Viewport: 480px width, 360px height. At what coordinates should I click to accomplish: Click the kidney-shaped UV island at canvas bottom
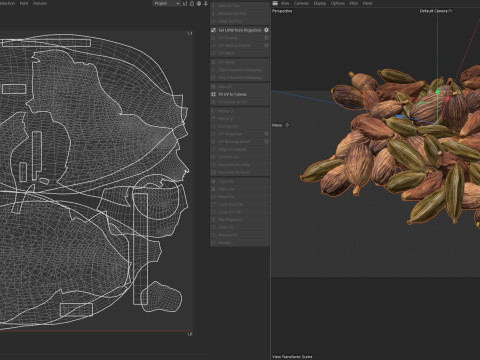[161, 297]
